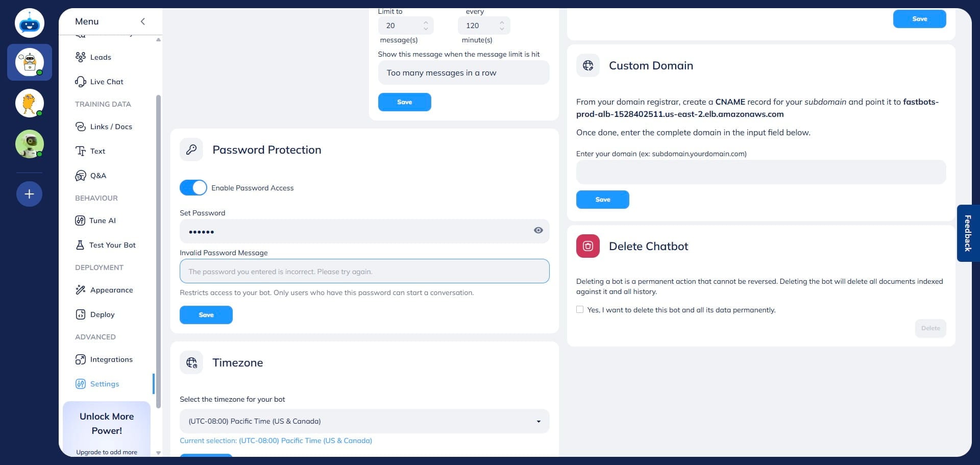Image resolution: width=980 pixels, height=465 pixels.
Task: Click the Delete Chatbot red icon
Action: pos(588,246)
